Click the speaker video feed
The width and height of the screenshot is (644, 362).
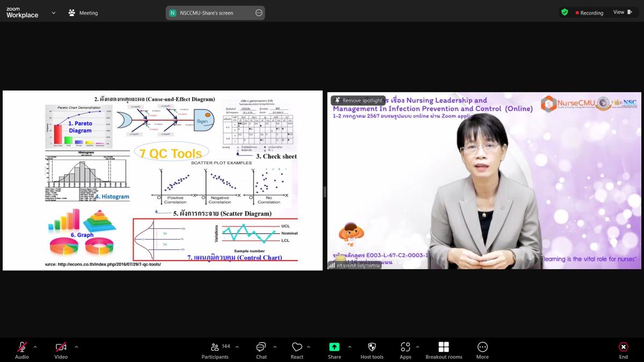click(x=484, y=181)
